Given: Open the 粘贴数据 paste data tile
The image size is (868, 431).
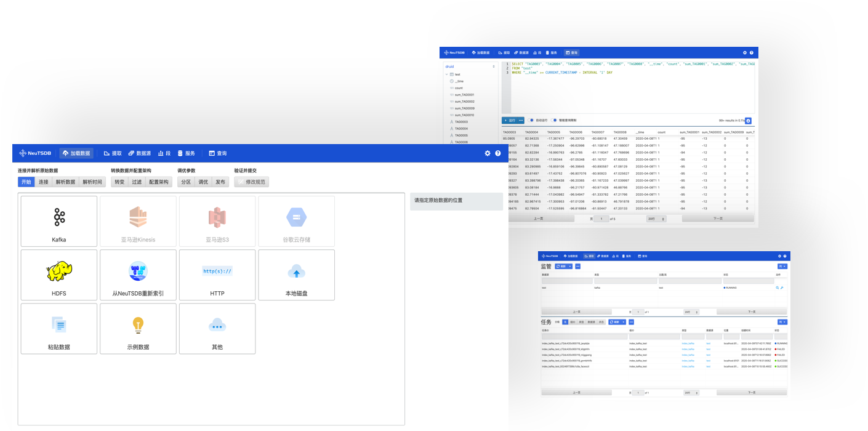Looking at the screenshot, I should [59, 328].
